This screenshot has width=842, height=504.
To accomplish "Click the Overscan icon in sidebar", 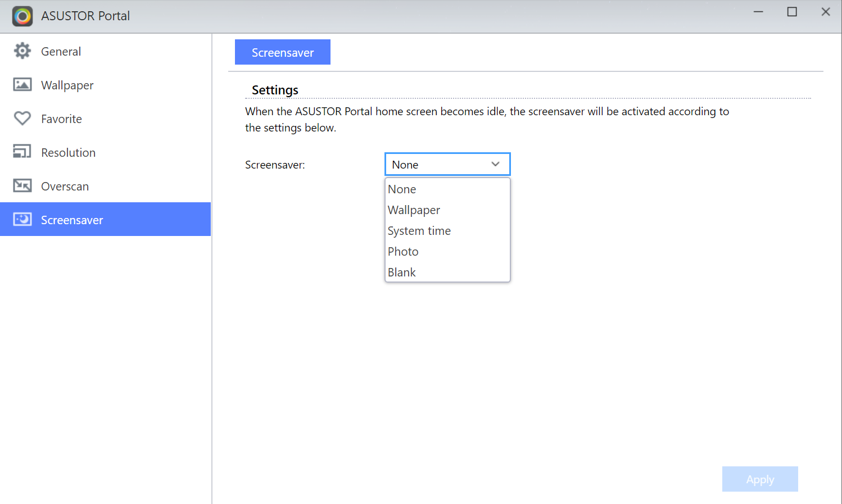I will point(22,185).
